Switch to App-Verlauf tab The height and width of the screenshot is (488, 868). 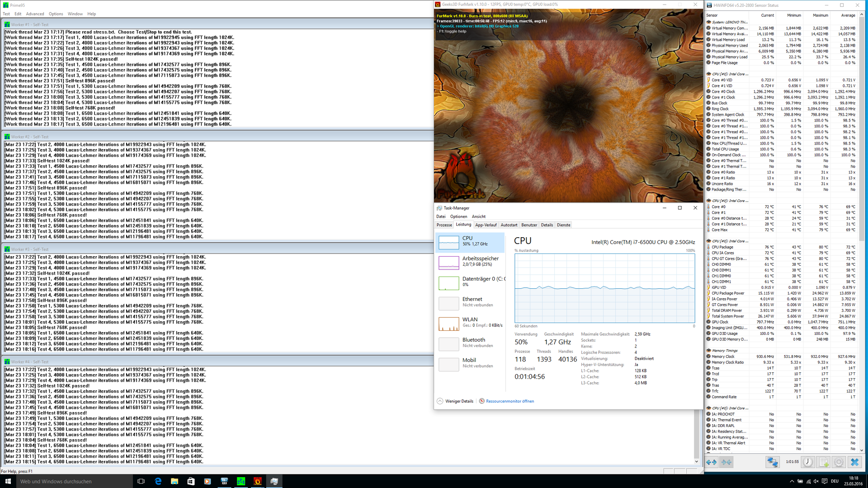(x=486, y=225)
